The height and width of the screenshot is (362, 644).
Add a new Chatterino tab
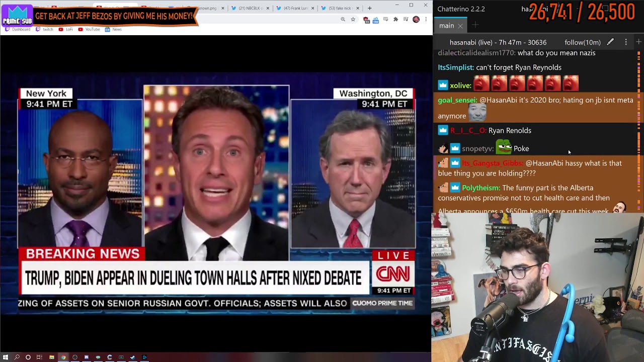click(x=475, y=26)
